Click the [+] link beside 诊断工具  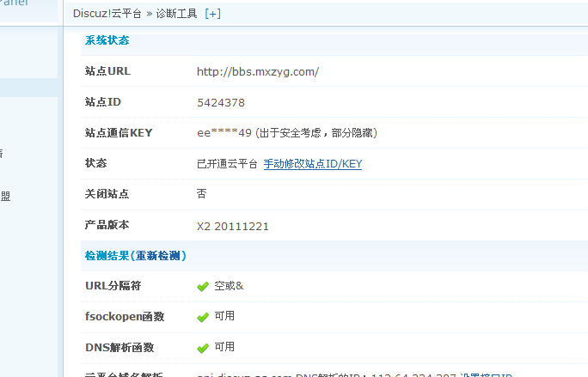coord(212,14)
